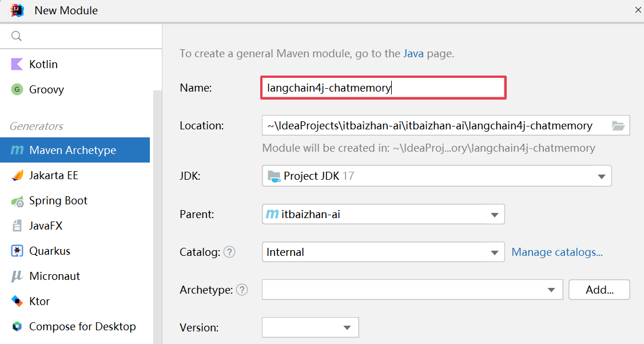Pick the JavaFX generator

(75, 226)
